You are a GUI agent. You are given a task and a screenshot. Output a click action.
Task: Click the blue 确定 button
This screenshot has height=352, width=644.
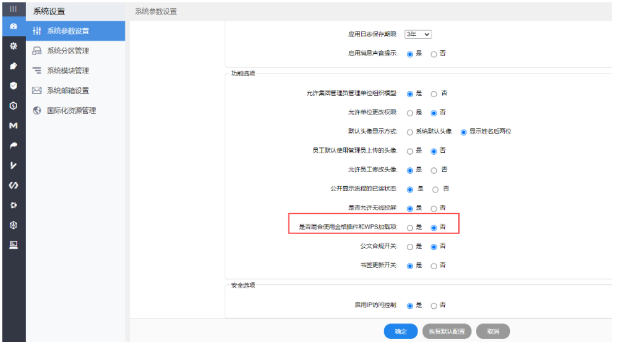click(401, 332)
